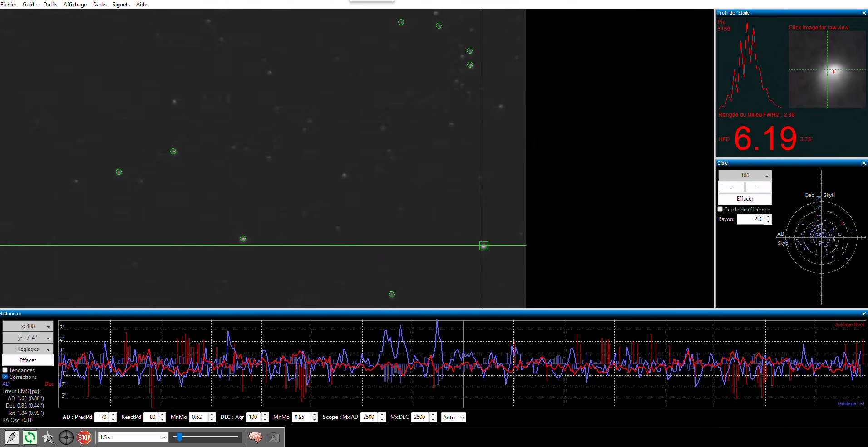This screenshot has width=868, height=447.
Task: Open the Cible 100 zoom dropdown
Action: pyautogui.click(x=745, y=176)
